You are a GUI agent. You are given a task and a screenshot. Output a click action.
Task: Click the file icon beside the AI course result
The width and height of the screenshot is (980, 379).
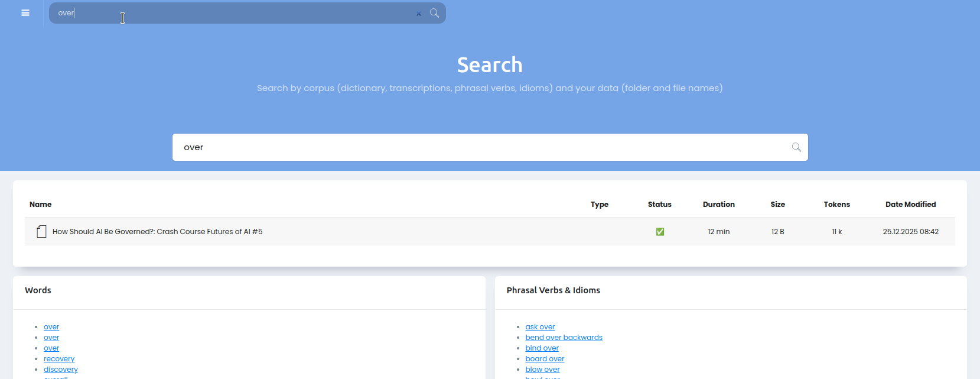(x=41, y=232)
